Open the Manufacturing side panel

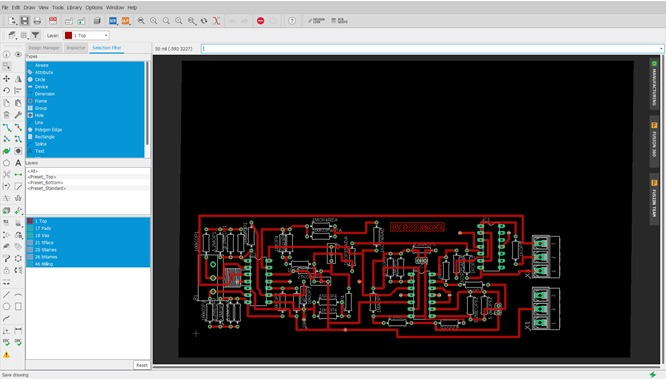pos(654,83)
